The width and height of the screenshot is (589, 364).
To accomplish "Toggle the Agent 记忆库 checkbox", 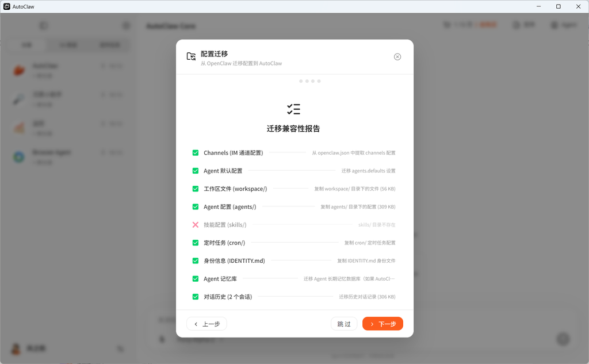I will click(196, 279).
